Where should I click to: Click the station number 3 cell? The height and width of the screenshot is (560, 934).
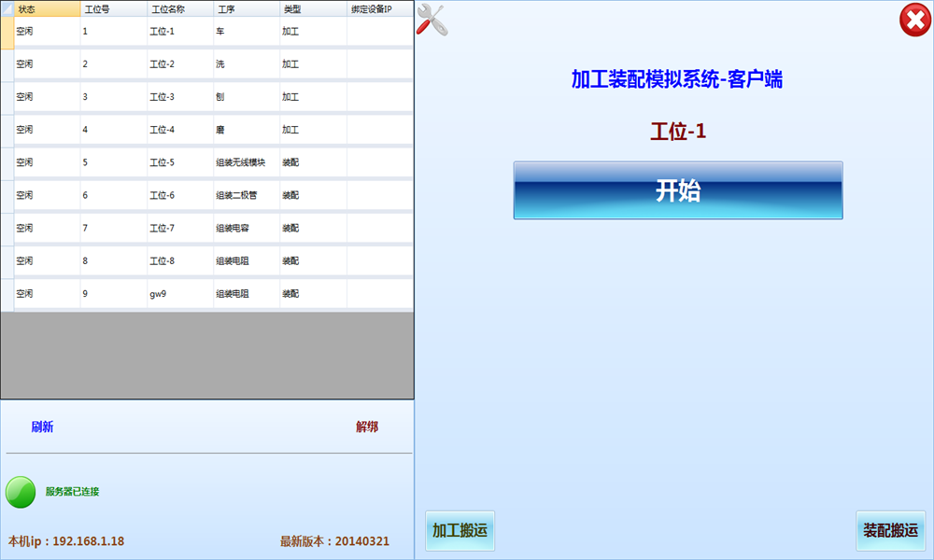click(114, 96)
